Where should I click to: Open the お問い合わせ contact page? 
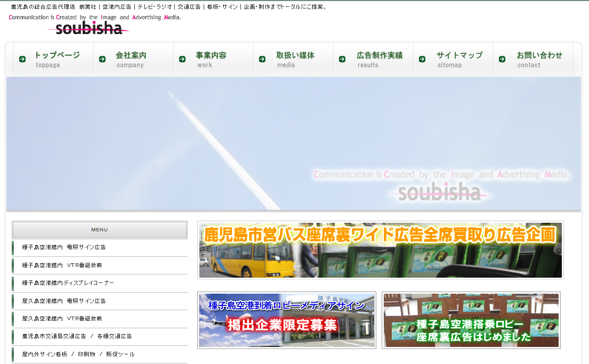(539, 59)
